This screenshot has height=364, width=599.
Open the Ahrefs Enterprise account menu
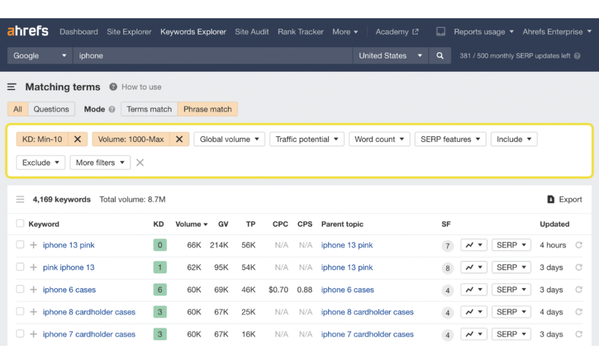[557, 32]
